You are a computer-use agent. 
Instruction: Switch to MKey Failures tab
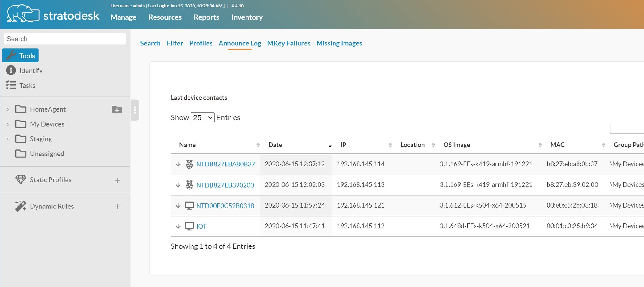(289, 43)
